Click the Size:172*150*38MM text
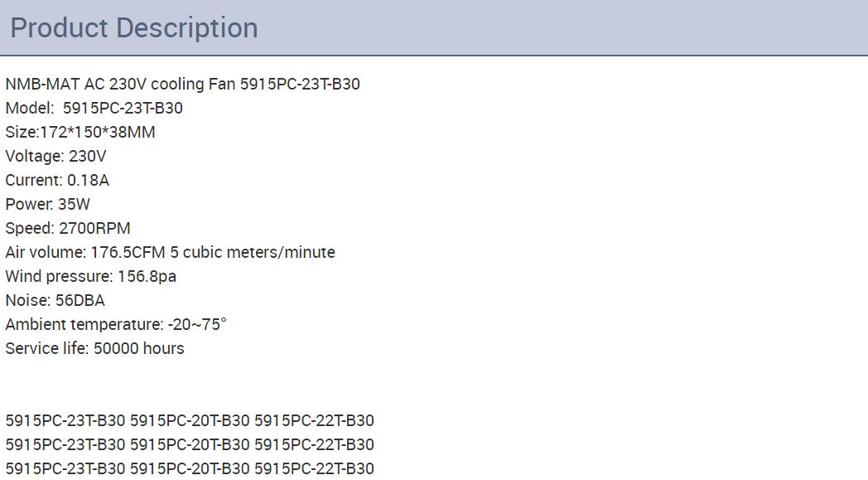 point(80,132)
